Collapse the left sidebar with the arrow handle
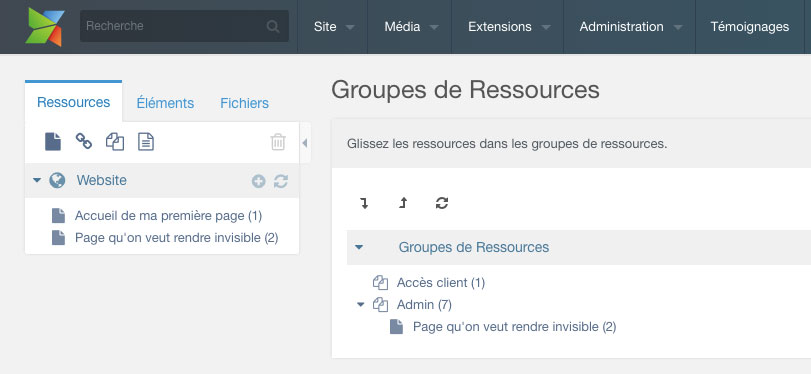 (x=305, y=143)
